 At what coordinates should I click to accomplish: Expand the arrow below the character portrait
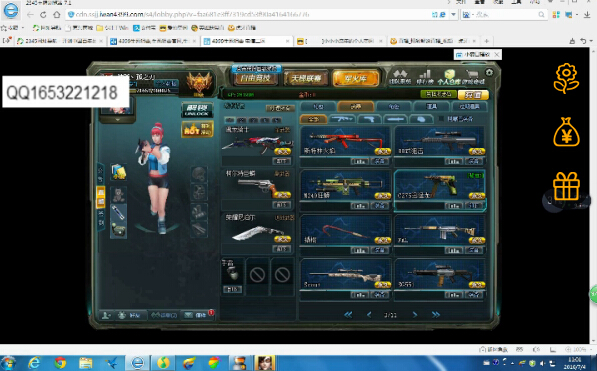coord(118,119)
